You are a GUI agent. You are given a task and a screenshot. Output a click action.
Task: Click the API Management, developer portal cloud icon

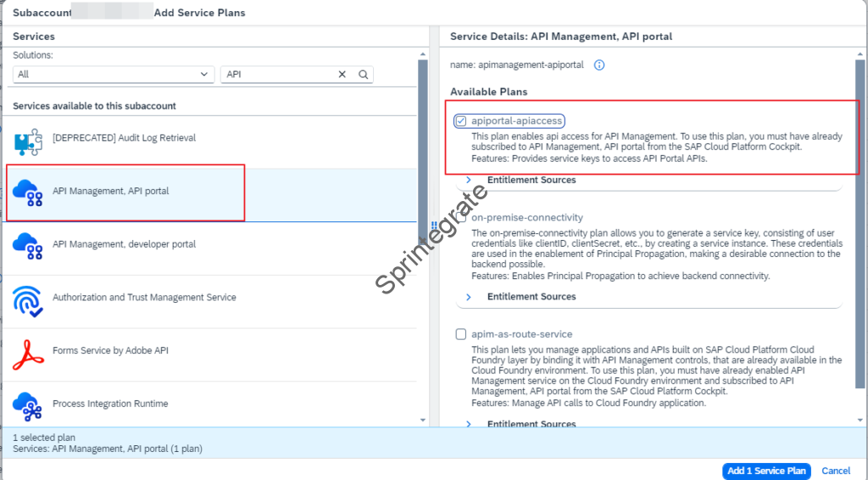[28, 246]
